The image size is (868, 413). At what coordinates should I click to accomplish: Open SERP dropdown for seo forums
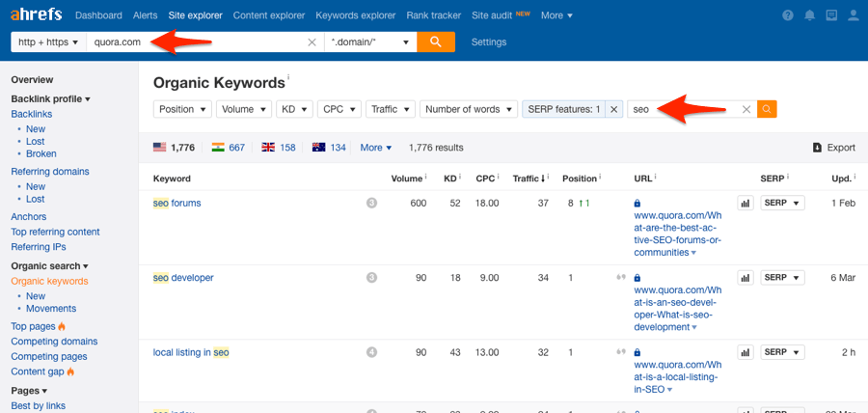[x=782, y=204]
